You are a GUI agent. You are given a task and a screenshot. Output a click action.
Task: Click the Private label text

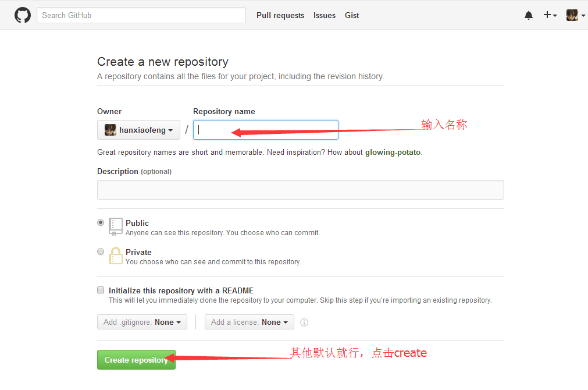tap(139, 252)
